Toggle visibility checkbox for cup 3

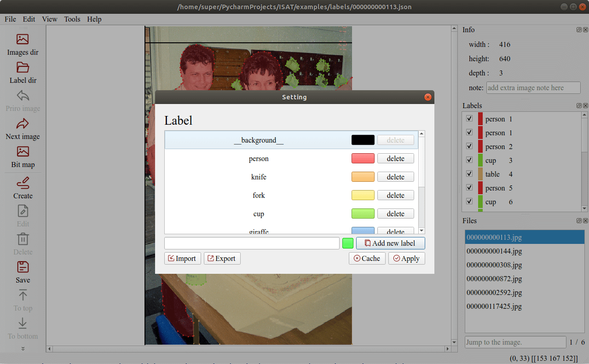[x=469, y=160]
